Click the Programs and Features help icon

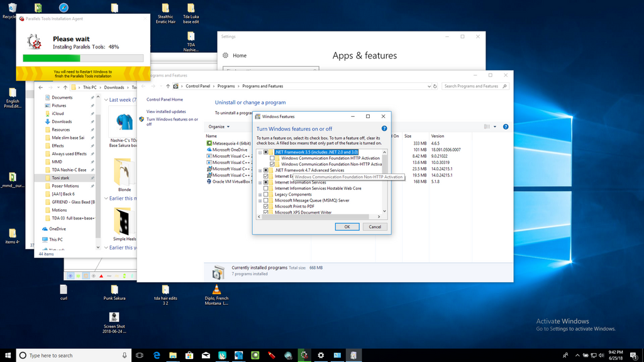(x=506, y=127)
